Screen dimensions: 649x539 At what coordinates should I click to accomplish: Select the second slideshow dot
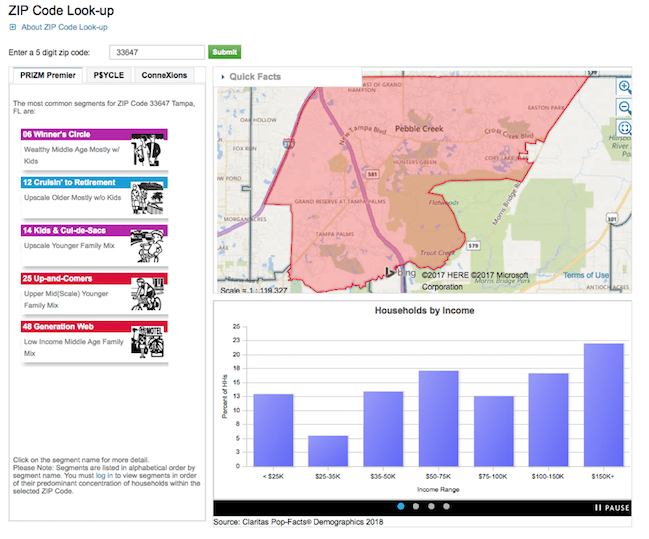pyautogui.click(x=416, y=506)
